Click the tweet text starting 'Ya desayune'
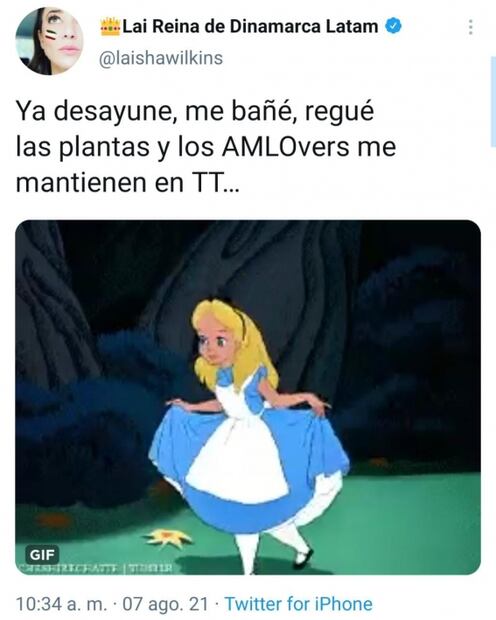Image resolution: width=496 pixels, height=620 pixels. click(206, 147)
